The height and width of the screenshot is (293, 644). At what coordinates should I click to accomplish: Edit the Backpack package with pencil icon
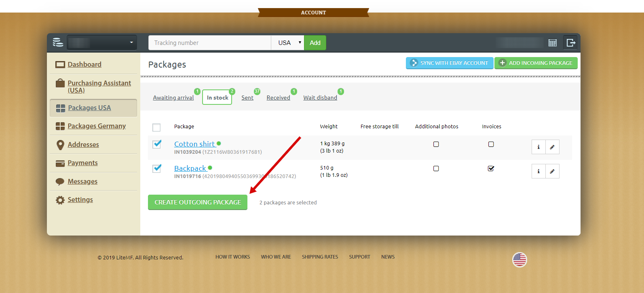point(552,172)
